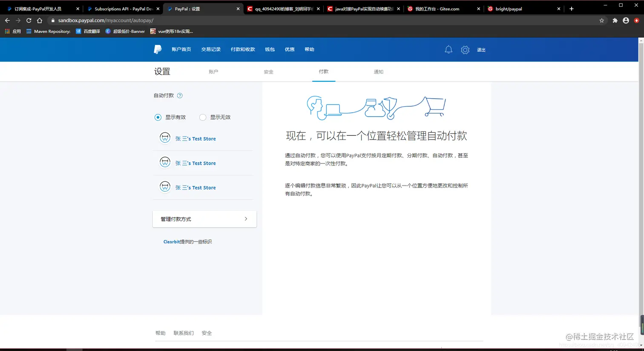The width and height of the screenshot is (644, 351).
Task: Open the 百度翻译 bookmark
Action: (x=88, y=31)
